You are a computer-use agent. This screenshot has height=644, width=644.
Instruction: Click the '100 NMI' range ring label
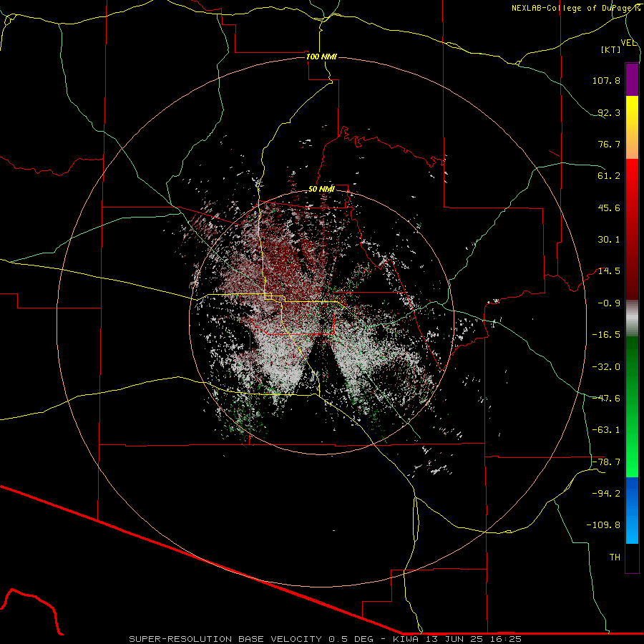[x=321, y=57]
